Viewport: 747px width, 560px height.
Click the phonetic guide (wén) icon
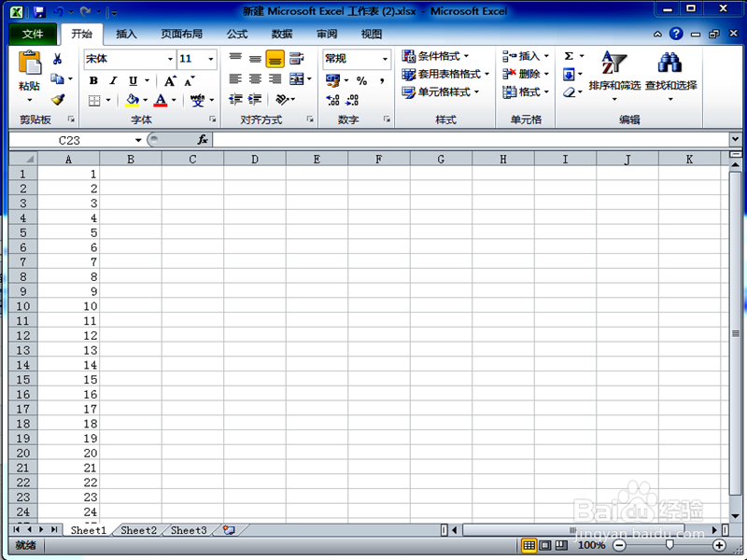pyautogui.click(x=197, y=100)
